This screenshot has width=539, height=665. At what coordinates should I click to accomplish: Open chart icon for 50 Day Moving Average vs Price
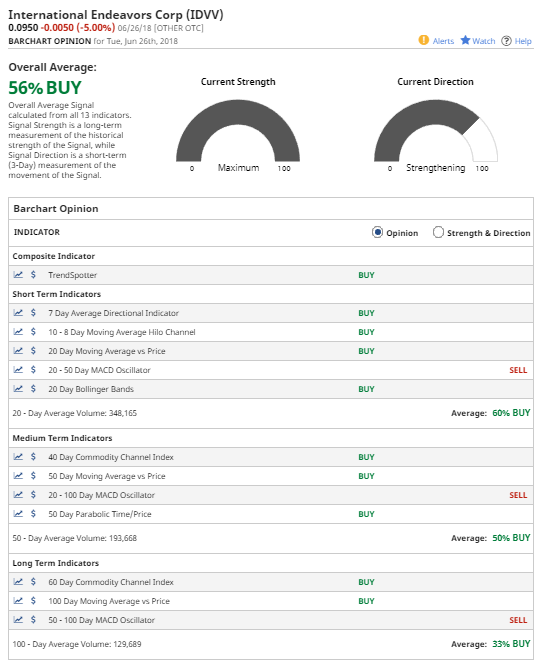(x=18, y=476)
